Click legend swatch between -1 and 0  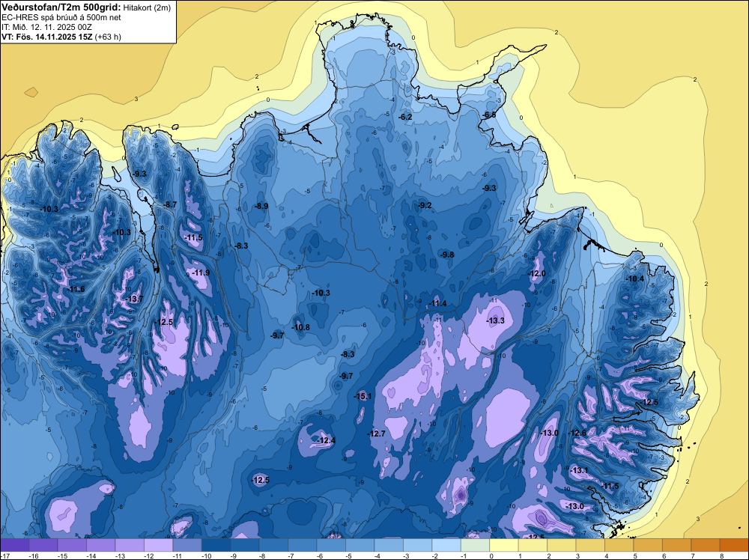pyautogui.click(x=476, y=545)
